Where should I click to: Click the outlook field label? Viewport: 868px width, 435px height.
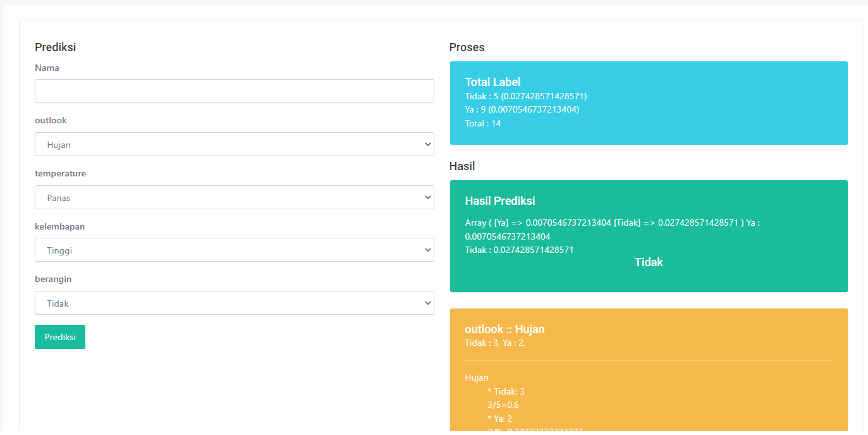pos(51,120)
